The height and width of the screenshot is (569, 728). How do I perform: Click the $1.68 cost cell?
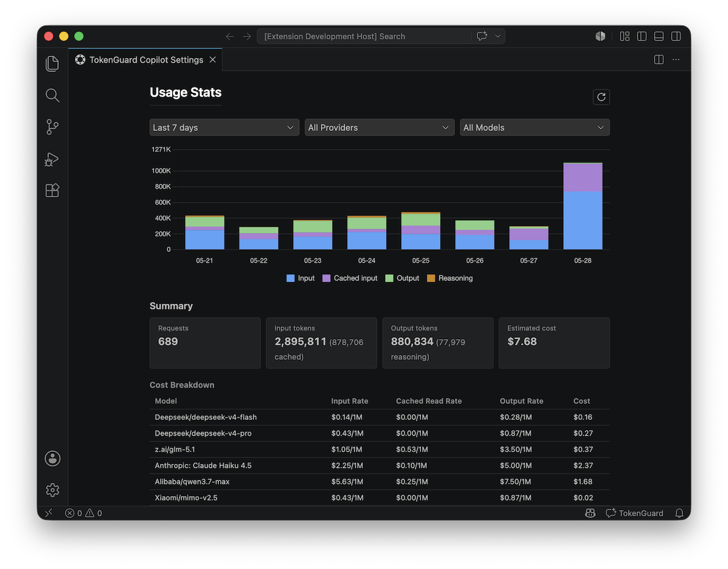[x=583, y=482]
